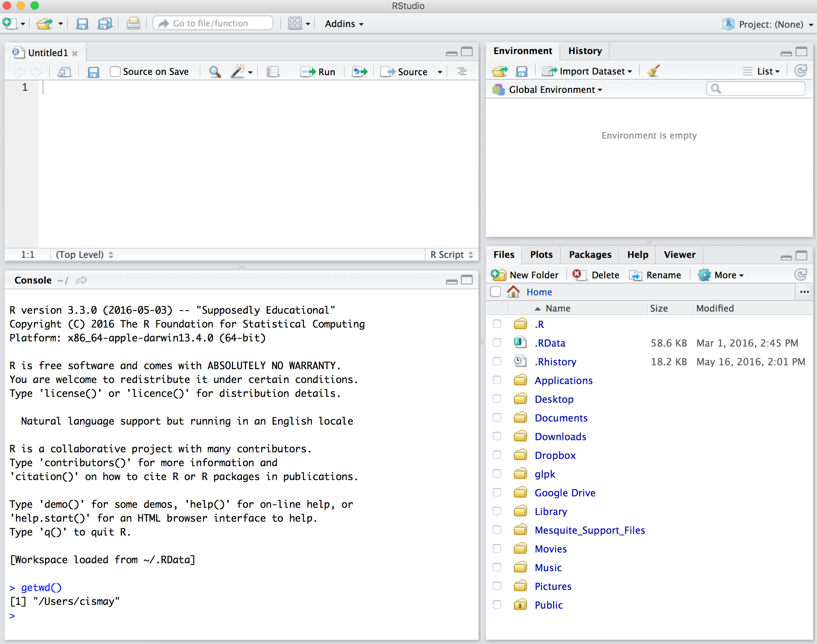
Task: Open the Downloads folder link
Action: point(560,436)
